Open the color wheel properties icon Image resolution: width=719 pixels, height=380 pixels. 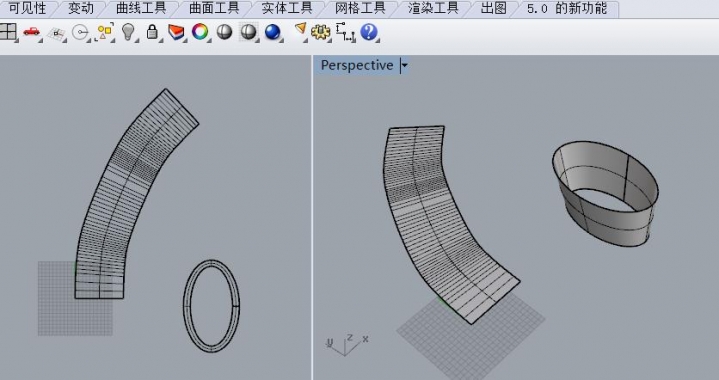click(x=200, y=32)
